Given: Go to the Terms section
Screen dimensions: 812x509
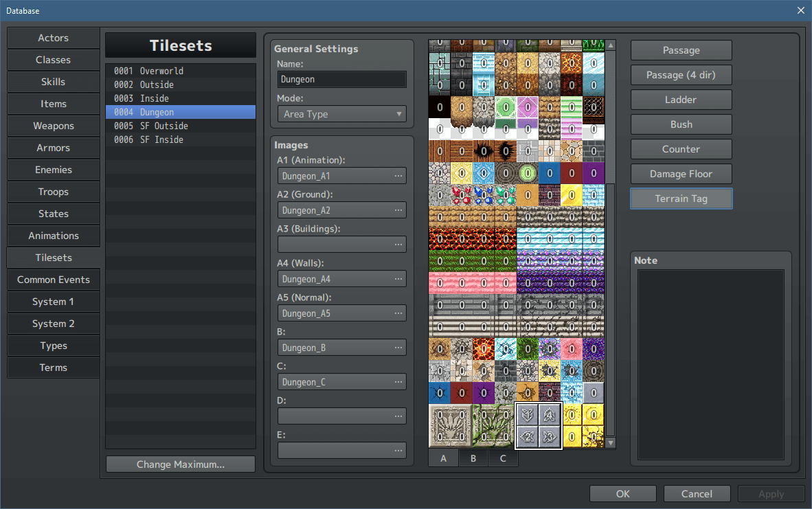Looking at the screenshot, I should (x=54, y=367).
